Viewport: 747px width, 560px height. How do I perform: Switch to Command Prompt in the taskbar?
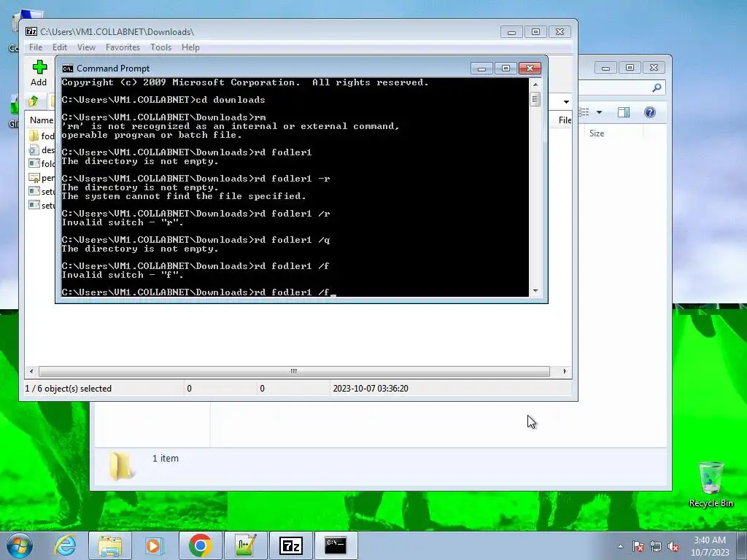(x=336, y=545)
